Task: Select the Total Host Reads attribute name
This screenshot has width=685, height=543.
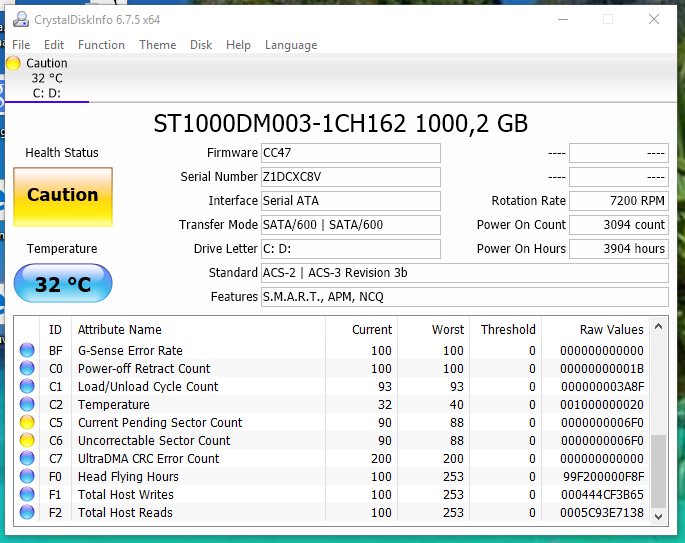Action: (125, 512)
